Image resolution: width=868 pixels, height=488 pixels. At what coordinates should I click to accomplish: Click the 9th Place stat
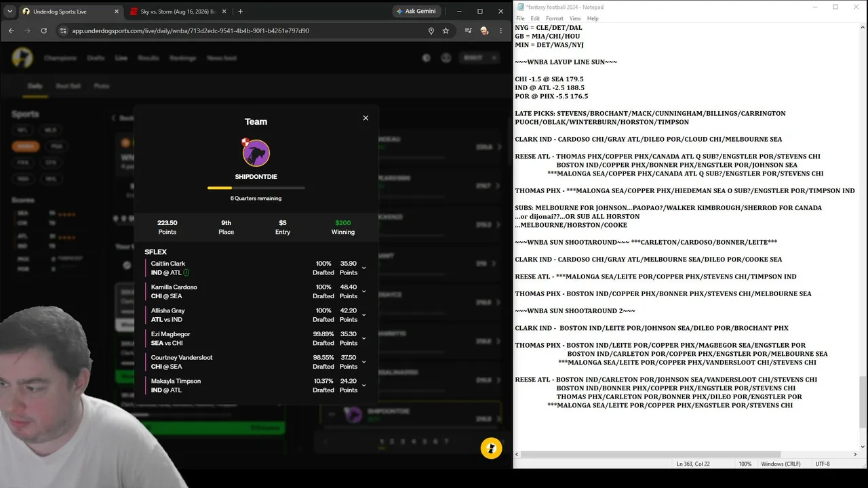226,227
